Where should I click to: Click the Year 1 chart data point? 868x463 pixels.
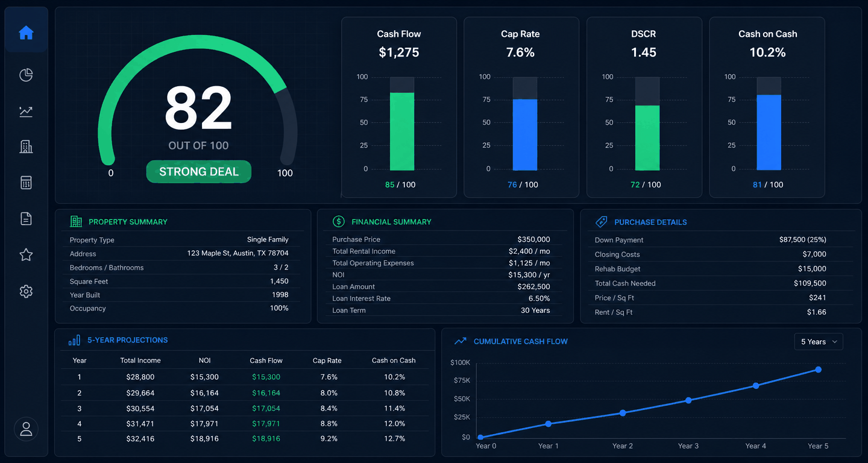tap(548, 424)
